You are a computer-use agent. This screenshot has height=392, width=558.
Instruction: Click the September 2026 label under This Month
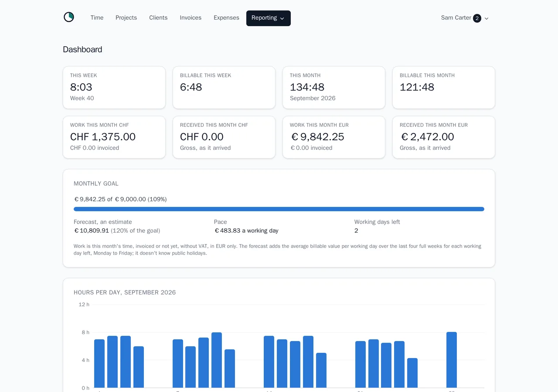[x=313, y=98]
